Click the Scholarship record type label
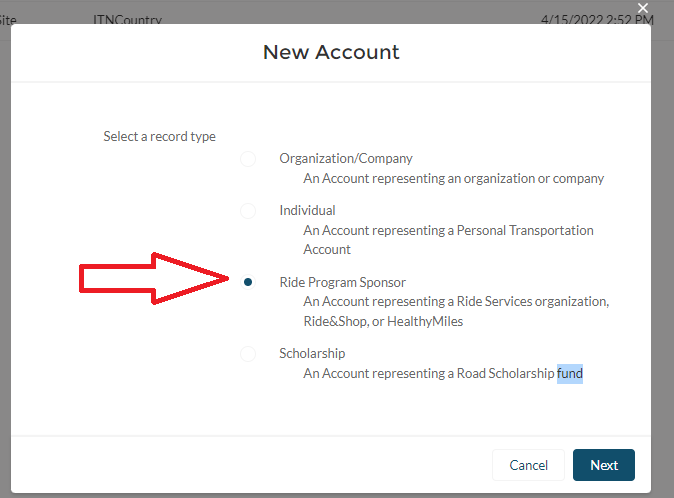 coord(312,353)
